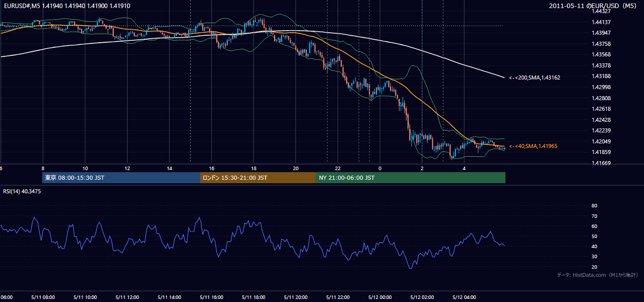Click the 5/11 16:00 time label
The image size is (644, 302).
coord(211,297)
